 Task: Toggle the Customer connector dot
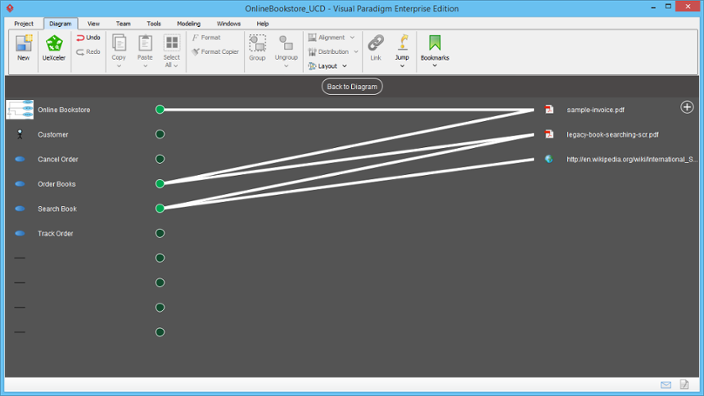160,134
